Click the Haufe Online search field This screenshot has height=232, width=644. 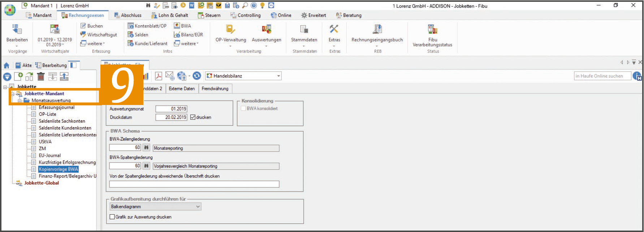tap(602, 76)
